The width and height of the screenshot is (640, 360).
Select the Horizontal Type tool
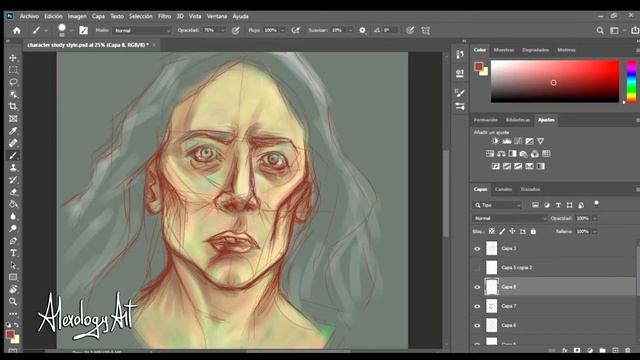(x=13, y=253)
